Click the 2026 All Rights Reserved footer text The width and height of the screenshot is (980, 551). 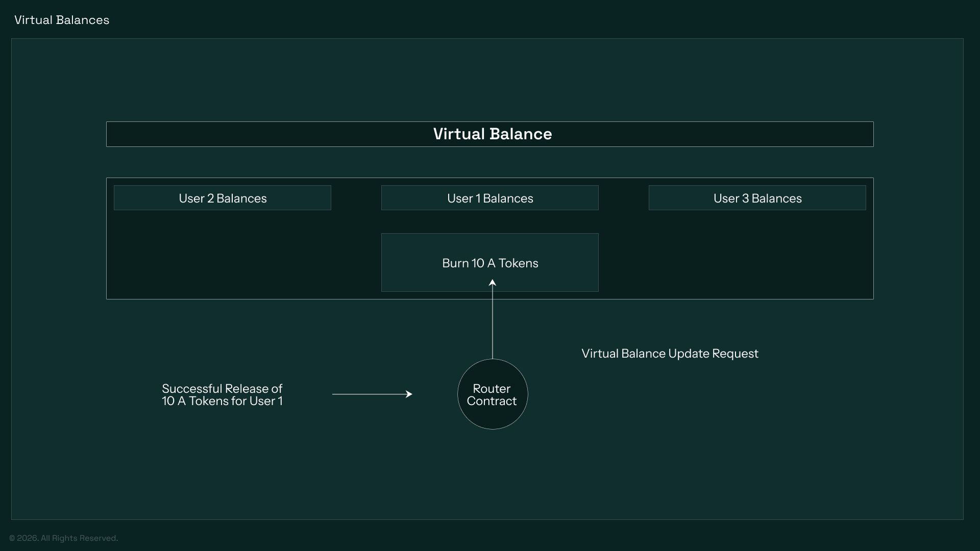tap(64, 538)
